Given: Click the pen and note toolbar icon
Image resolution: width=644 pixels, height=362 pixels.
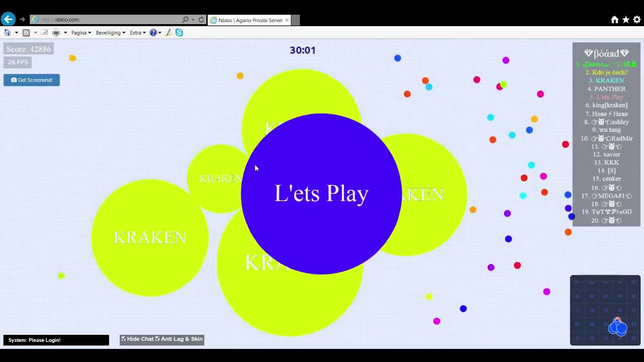Looking at the screenshot, I should pos(169,33).
